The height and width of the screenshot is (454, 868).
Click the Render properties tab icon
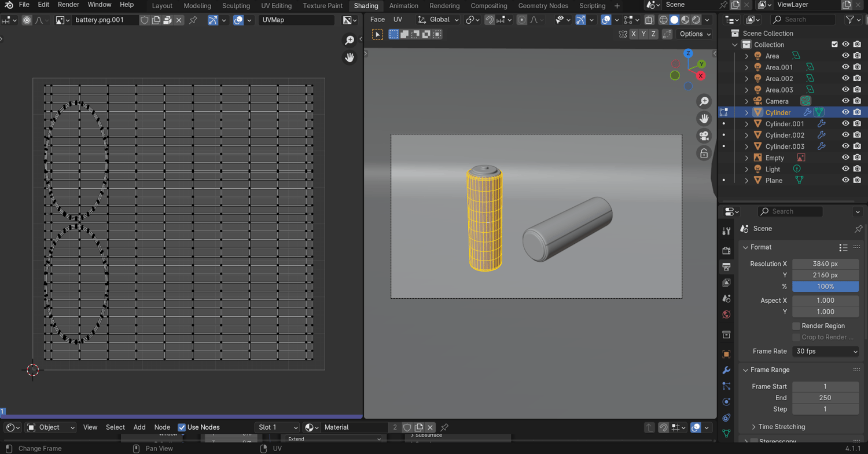coord(726,251)
